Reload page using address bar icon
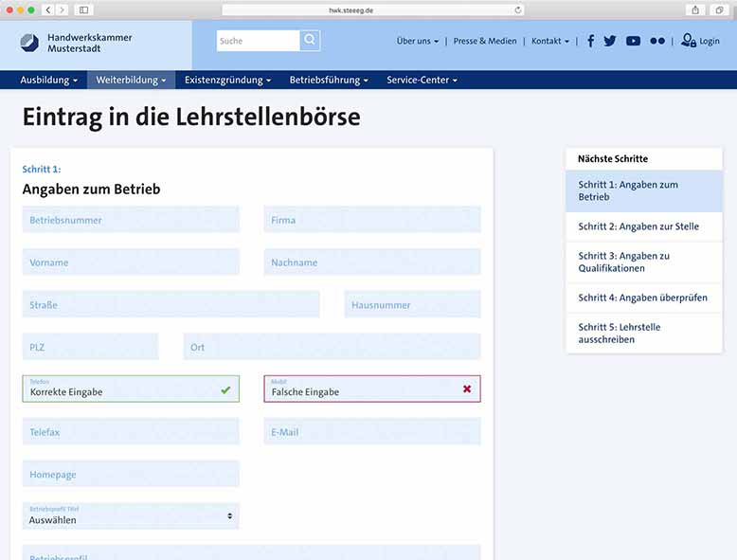 pos(518,9)
